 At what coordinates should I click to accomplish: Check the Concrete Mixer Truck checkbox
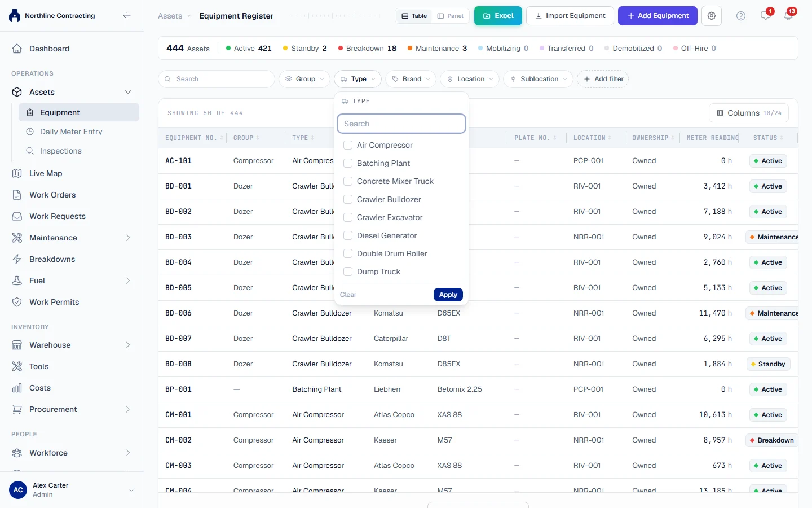click(x=348, y=181)
